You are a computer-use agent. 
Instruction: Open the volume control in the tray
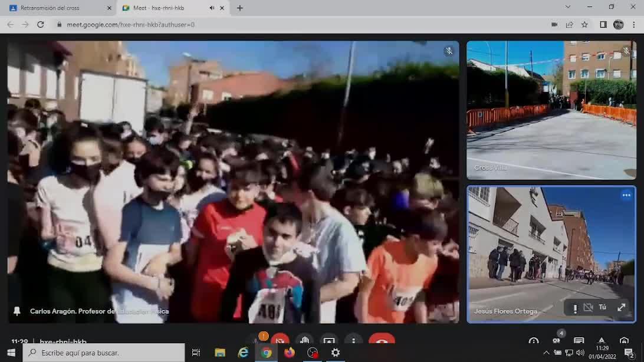coord(580,353)
